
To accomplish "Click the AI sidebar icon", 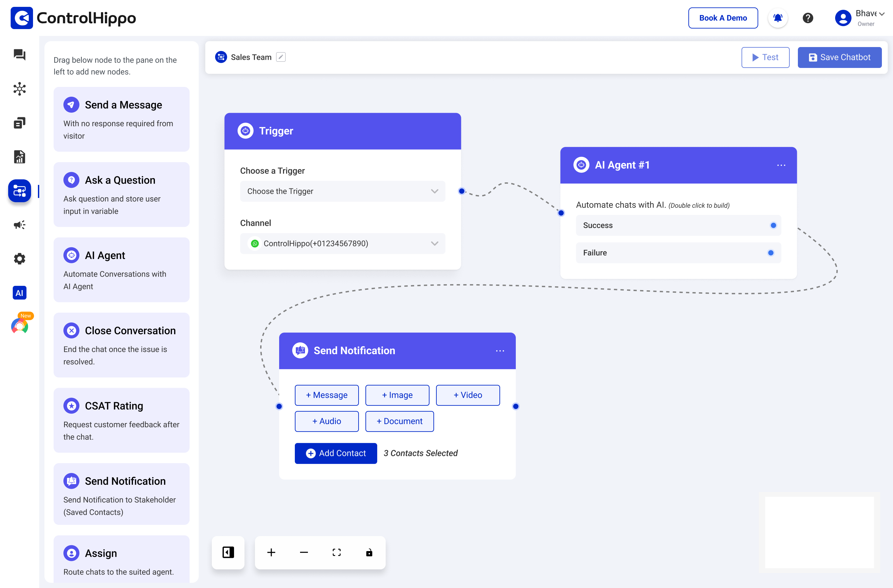I will 20,293.
